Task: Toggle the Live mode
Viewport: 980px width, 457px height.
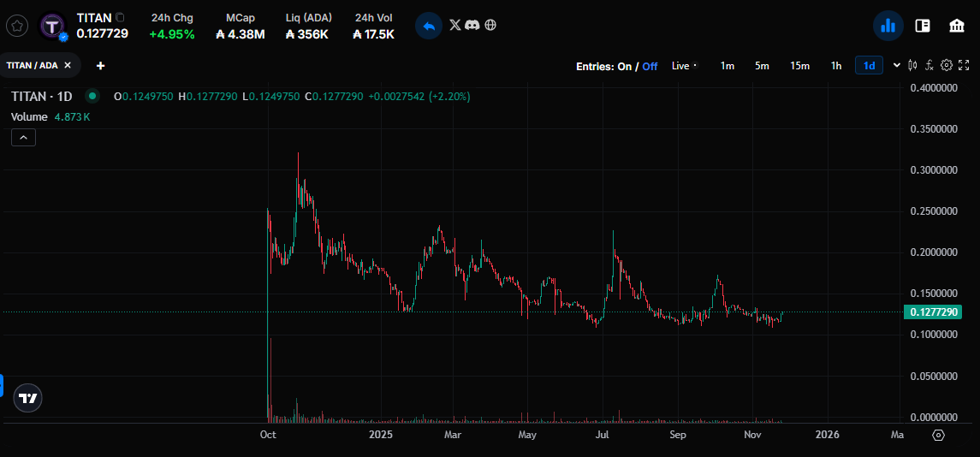Action: click(x=684, y=66)
